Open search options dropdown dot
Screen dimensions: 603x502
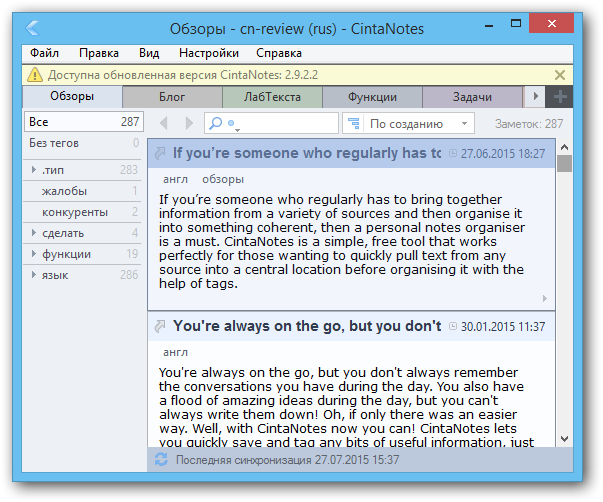[x=233, y=125]
